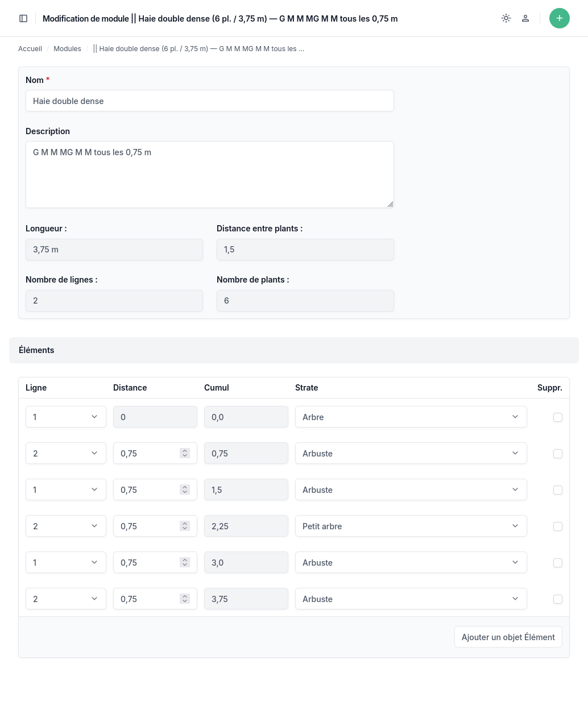Screen dimensions: 588x726
Task: Tick the delete checkbox for Petit arbre row
Action: pyautogui.click(x=558, y=526)
